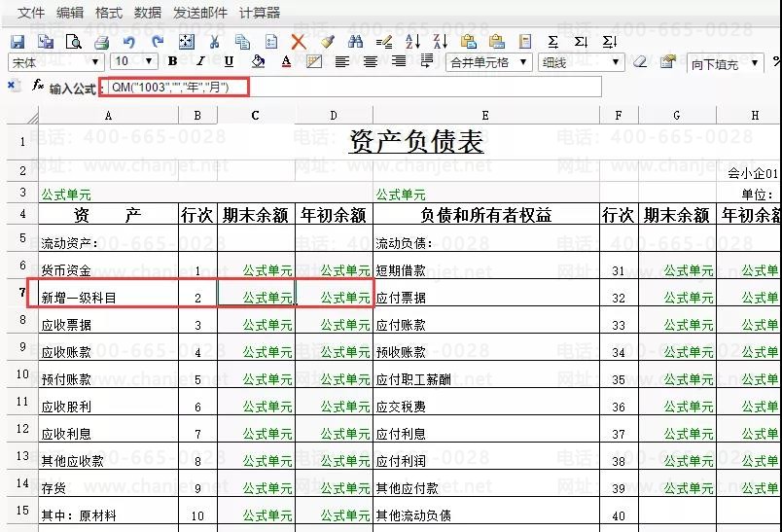This screenshot has width=782, height=532.
Task: Click the fx function wizard icon
Action: click(x=38, y=85)
